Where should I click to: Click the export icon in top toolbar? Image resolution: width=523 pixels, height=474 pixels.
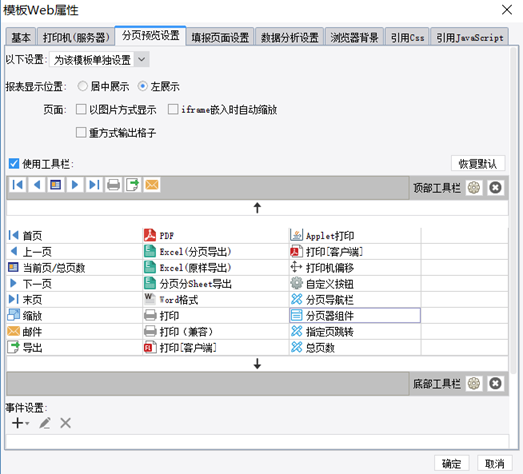(x=133, y=184)
